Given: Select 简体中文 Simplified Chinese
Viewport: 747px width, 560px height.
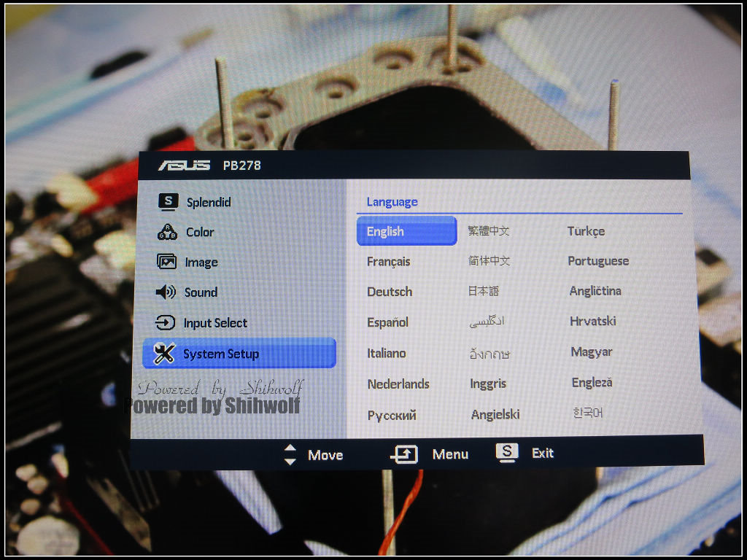Looking at the screenshot, I should click(489, 260).
